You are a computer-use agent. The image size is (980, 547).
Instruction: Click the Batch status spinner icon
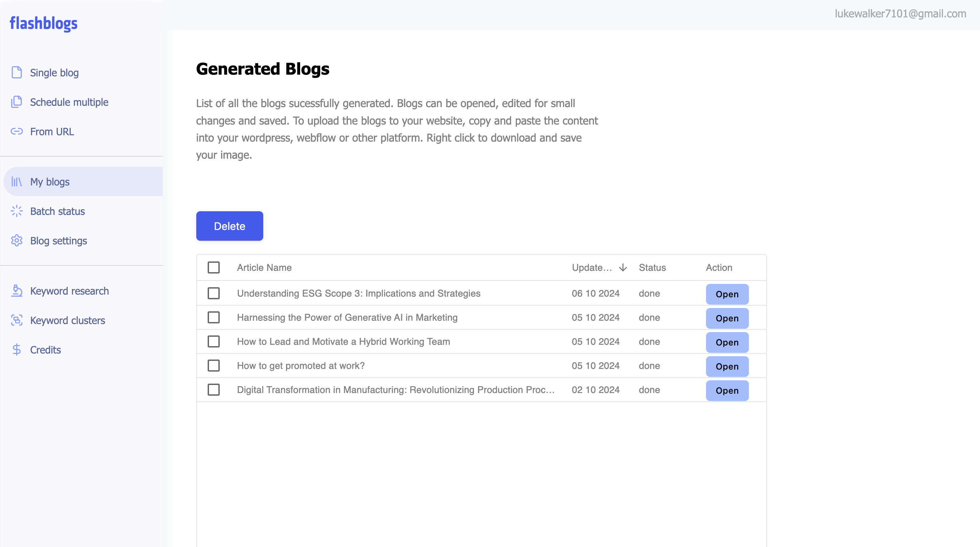(17, 211)
